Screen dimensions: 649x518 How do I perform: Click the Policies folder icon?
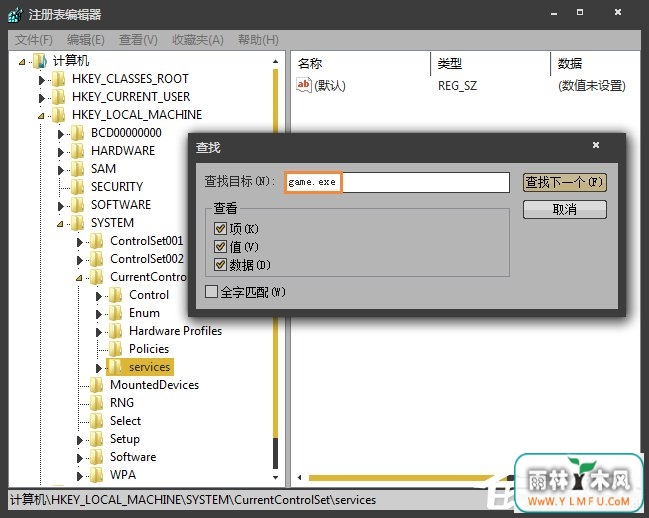pos(115,349)
